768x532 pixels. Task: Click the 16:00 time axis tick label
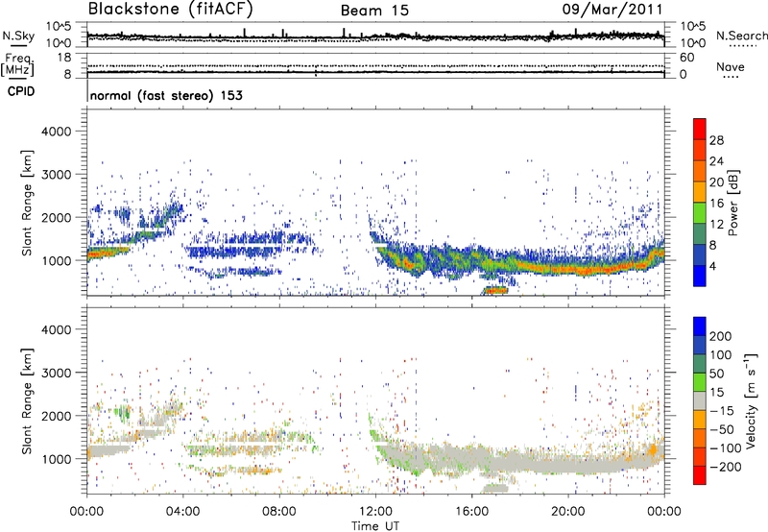point(471,512)
